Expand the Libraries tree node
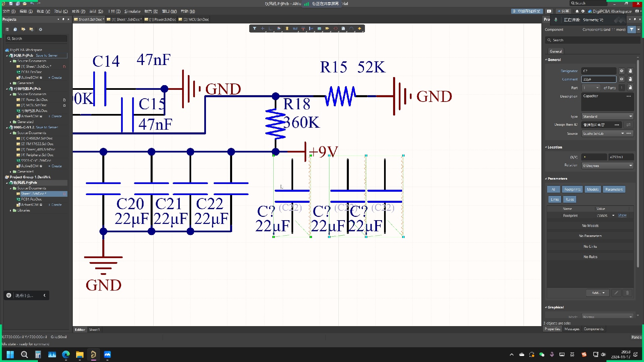The height and width of the screenshot is (362, 644). click(x=10, y=210)
